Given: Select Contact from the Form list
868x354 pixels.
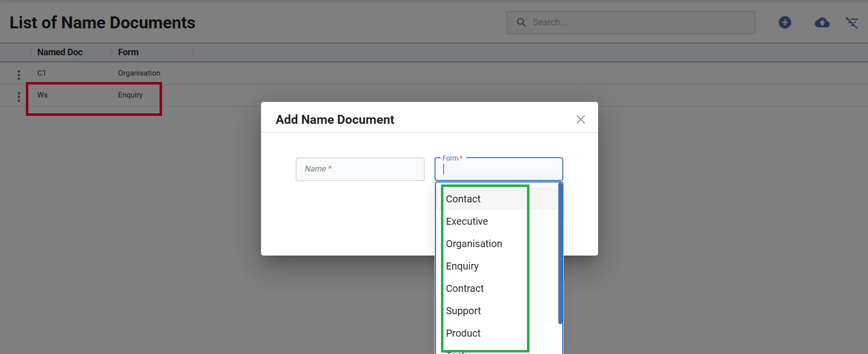Looking at the screenshot, I should coord(497,199).
